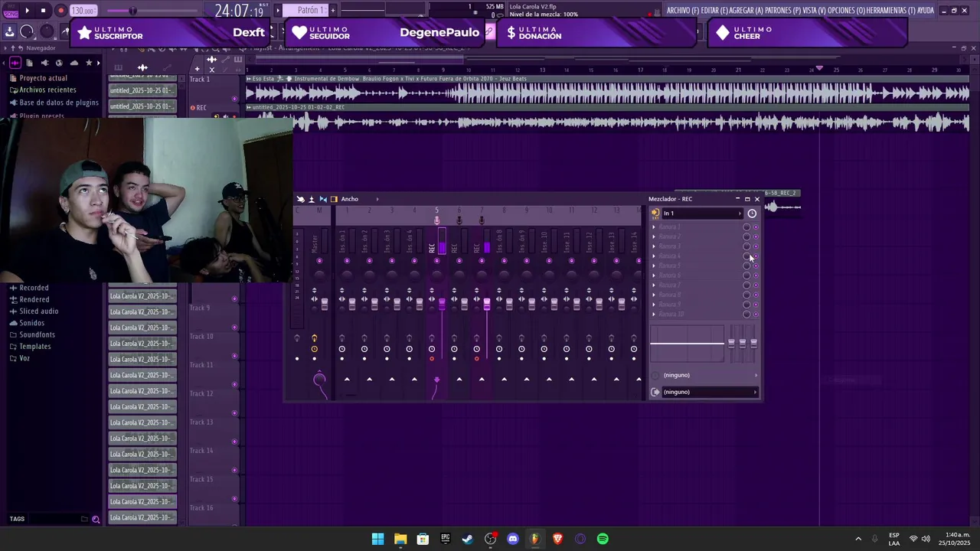Expand Ranura 10 effect slot arrow
Screen dimensions: 980x551
[654, 315]
